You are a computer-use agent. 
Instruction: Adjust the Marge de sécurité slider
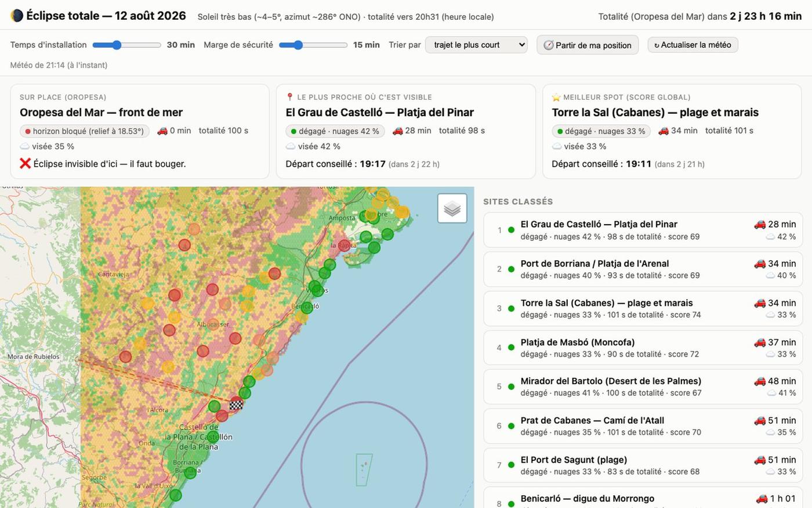tap(313, 45)
